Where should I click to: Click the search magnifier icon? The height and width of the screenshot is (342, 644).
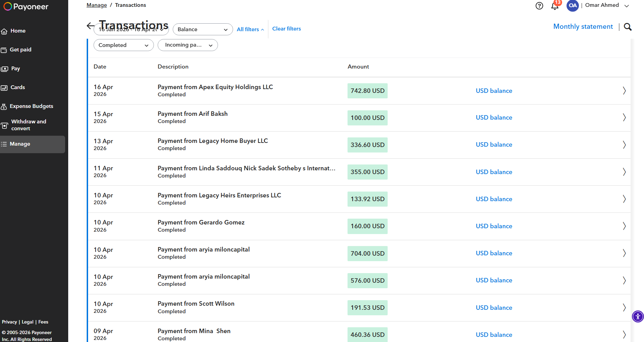(x=628, y=27)
